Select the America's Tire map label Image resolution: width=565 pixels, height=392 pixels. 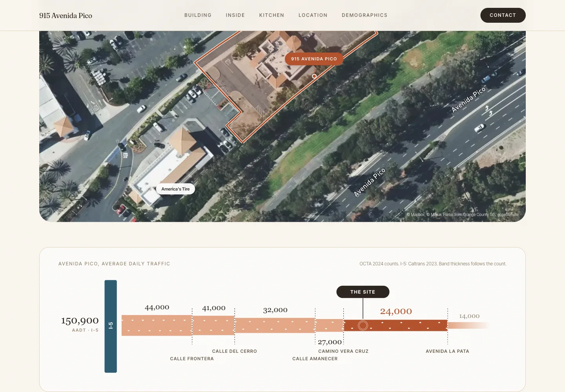tap(175, 189)
